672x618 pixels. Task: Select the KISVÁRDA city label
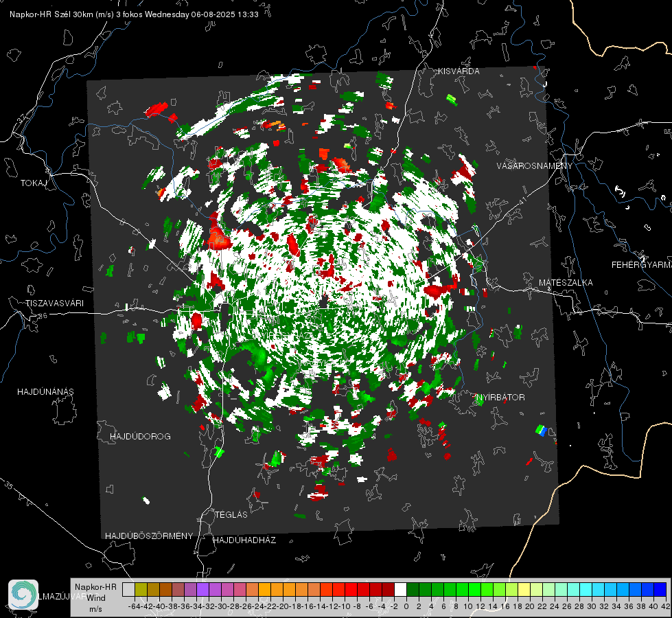click(459, 71)
